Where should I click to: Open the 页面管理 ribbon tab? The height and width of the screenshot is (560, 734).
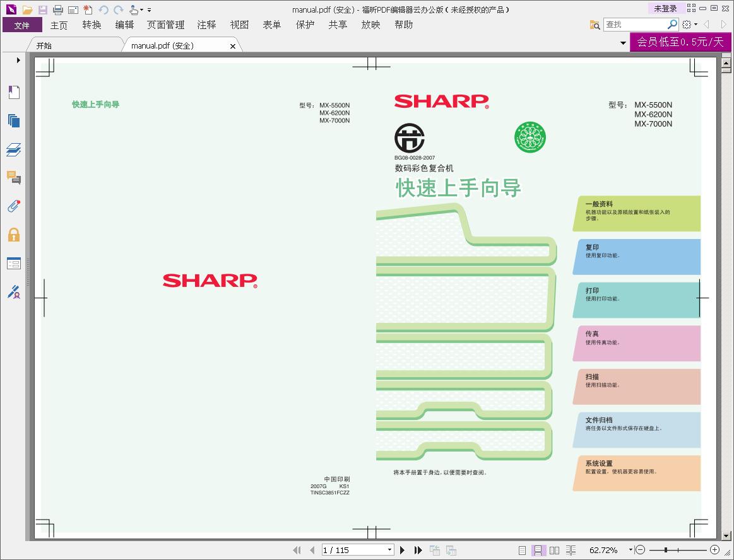point(166,25)
